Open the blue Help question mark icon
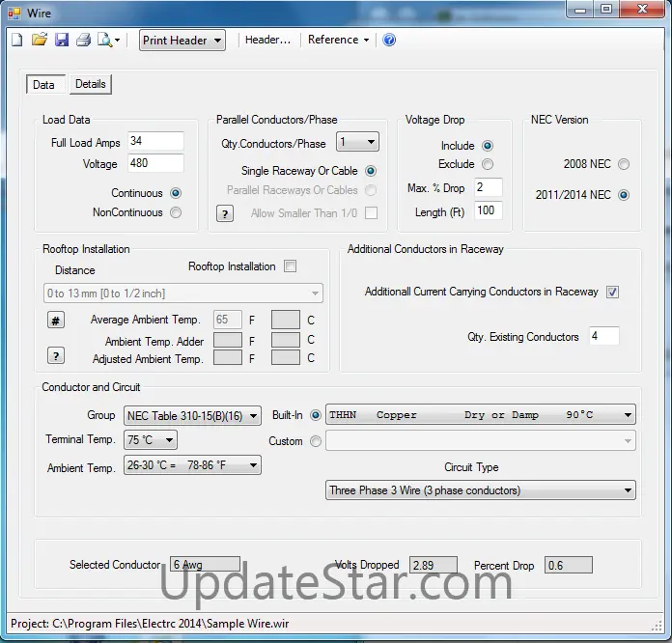 click(389, 40)
